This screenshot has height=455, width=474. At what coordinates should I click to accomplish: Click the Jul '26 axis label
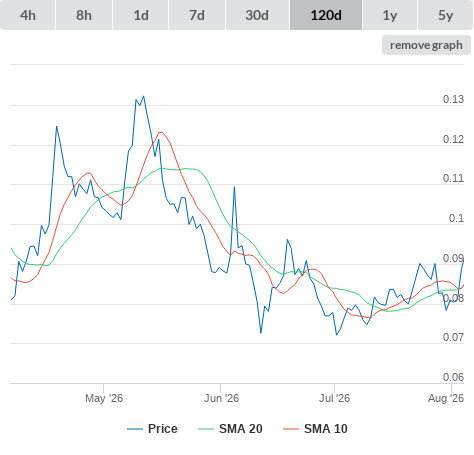pos(334,398)
